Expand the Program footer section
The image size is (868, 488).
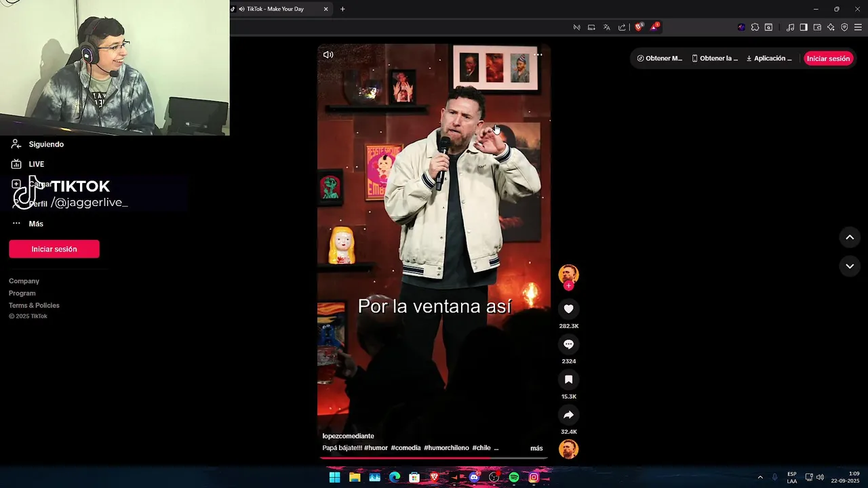coord(22,293)
